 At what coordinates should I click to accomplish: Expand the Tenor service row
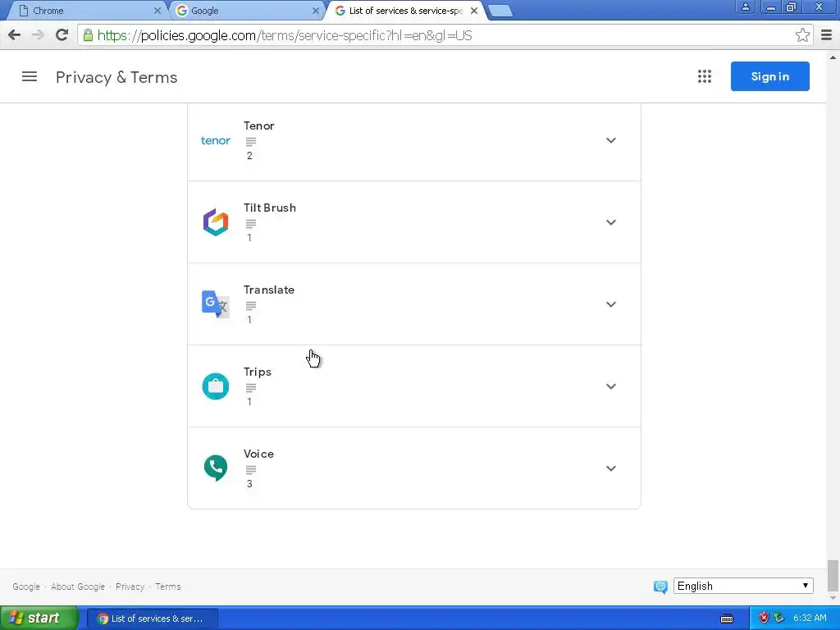(610, 140)
